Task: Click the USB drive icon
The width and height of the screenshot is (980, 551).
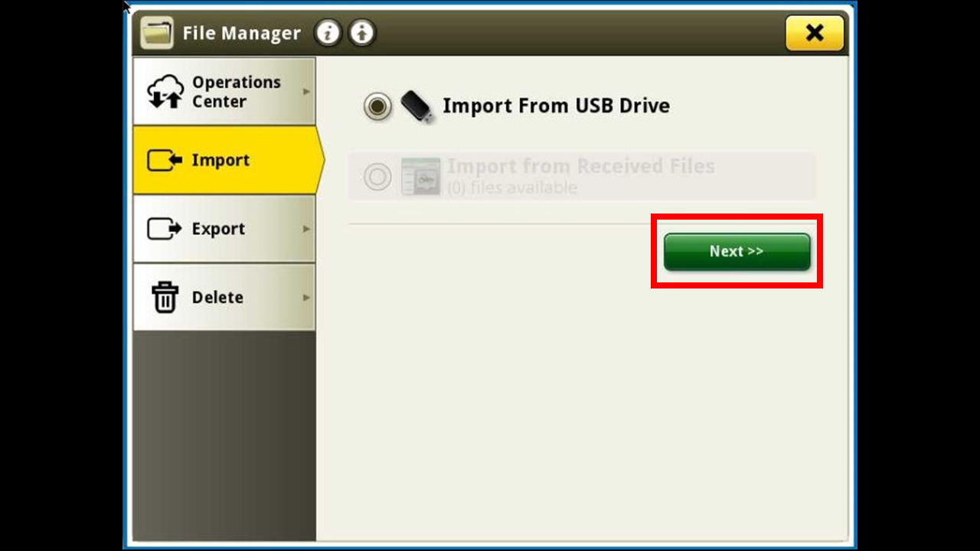Action: [x=417, y=106]
